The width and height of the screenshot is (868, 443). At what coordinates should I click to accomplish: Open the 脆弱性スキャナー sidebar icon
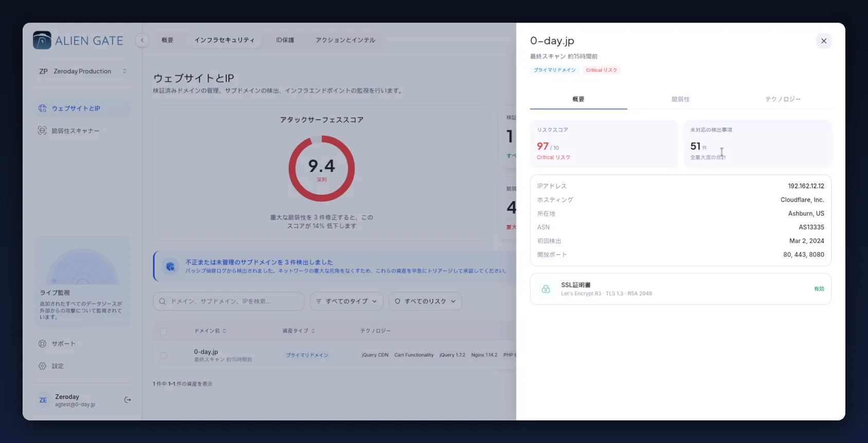point(42,131)
